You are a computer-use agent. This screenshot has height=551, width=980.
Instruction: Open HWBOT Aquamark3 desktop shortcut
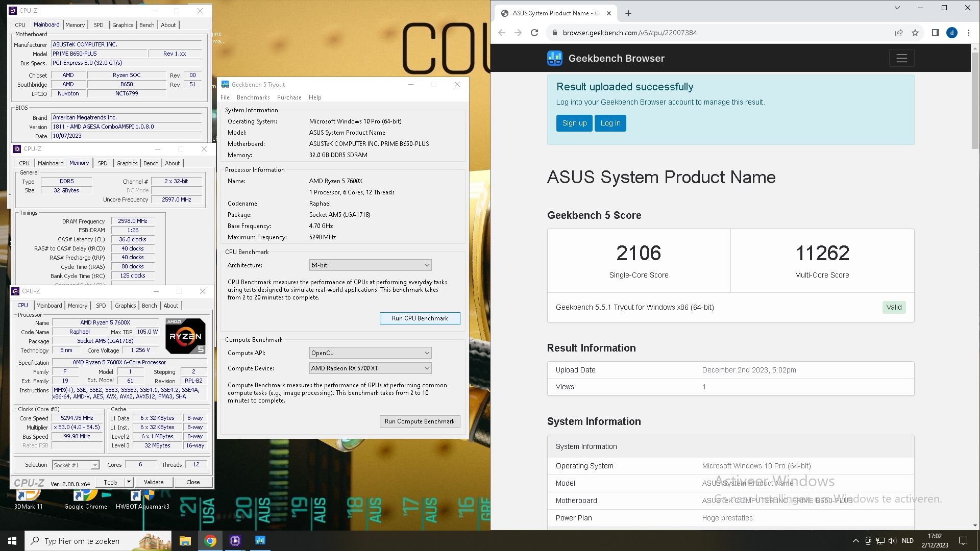click(142, 499)
